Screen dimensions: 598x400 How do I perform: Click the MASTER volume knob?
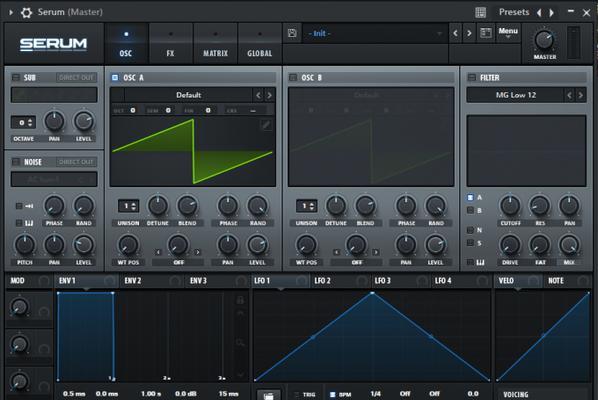pos(544,40)
